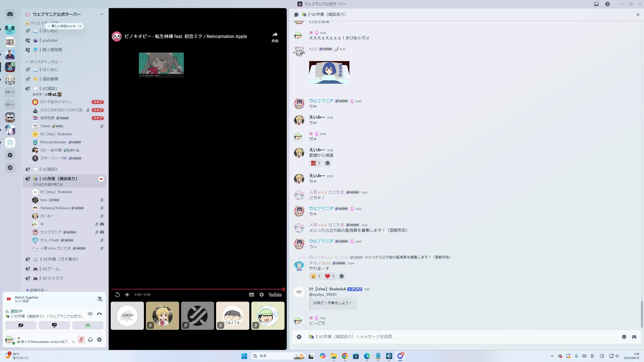644x362 pixels.
Task: Unmute the microphone button
Action: coord(81,340)
